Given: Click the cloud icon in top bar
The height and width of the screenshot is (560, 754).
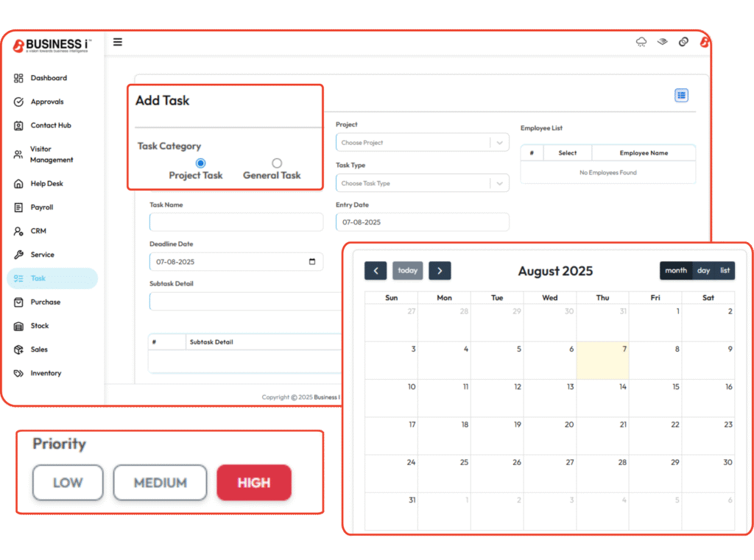Looking at the screenshot, I should coord(641,43).
